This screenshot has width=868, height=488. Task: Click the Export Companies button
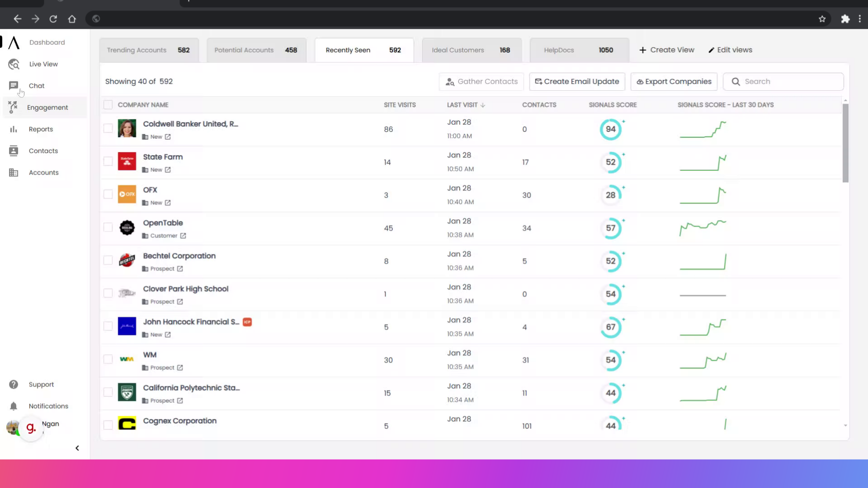tap(674, 82)
